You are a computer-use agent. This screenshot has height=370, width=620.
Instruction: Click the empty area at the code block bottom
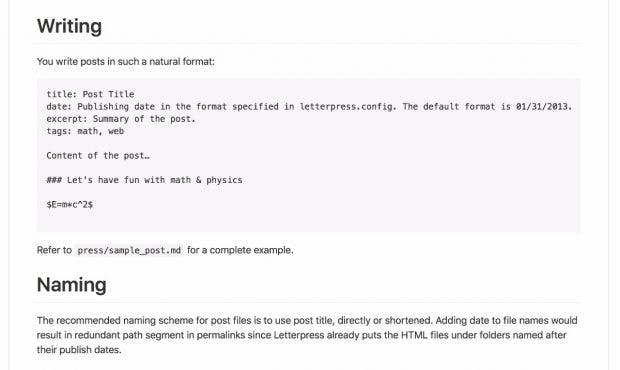coord(308,221)
